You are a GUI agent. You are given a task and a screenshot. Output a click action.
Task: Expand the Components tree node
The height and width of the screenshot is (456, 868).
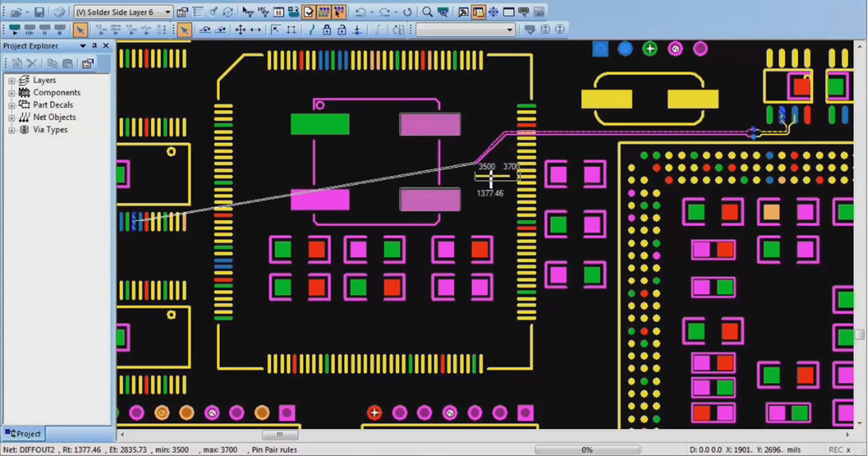12,93
